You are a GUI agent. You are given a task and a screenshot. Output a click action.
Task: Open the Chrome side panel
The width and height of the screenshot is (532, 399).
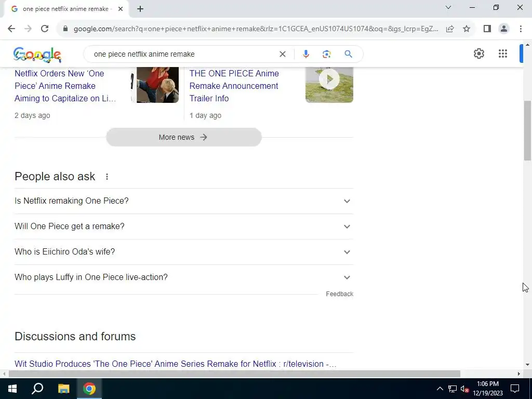(x=487, y=29)
